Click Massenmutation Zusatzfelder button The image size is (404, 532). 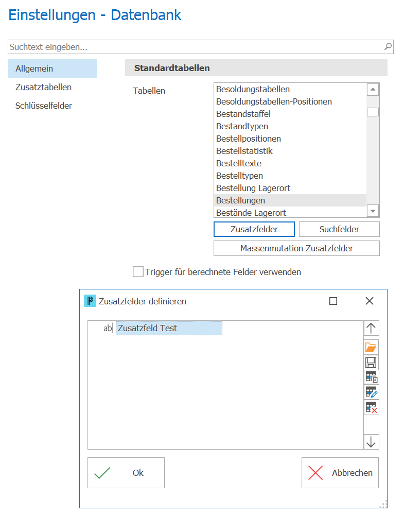296,248
